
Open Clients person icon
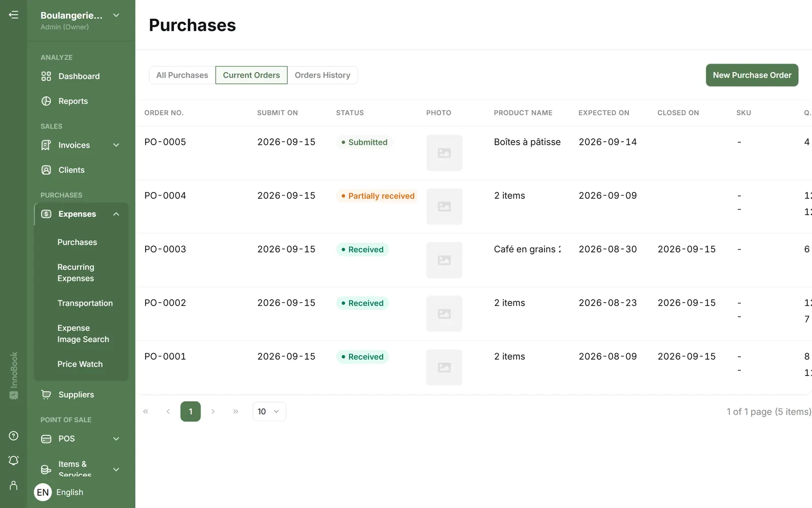point(46,170)
